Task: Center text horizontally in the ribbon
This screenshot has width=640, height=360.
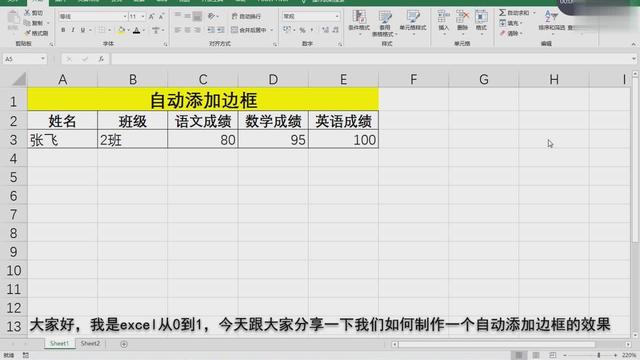Action: coord(187,30)
